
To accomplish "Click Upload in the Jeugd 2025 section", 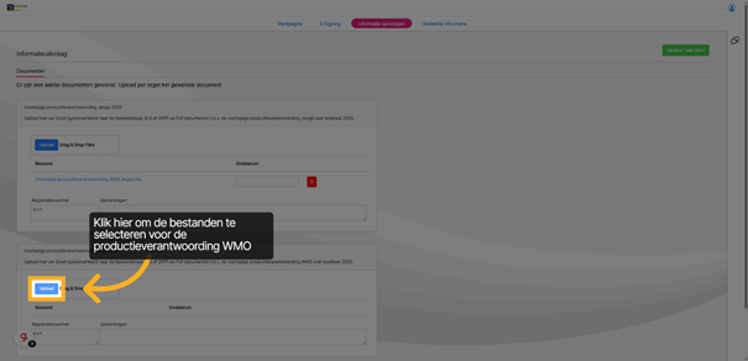I will pyautogui.click(x=46, y=144).
